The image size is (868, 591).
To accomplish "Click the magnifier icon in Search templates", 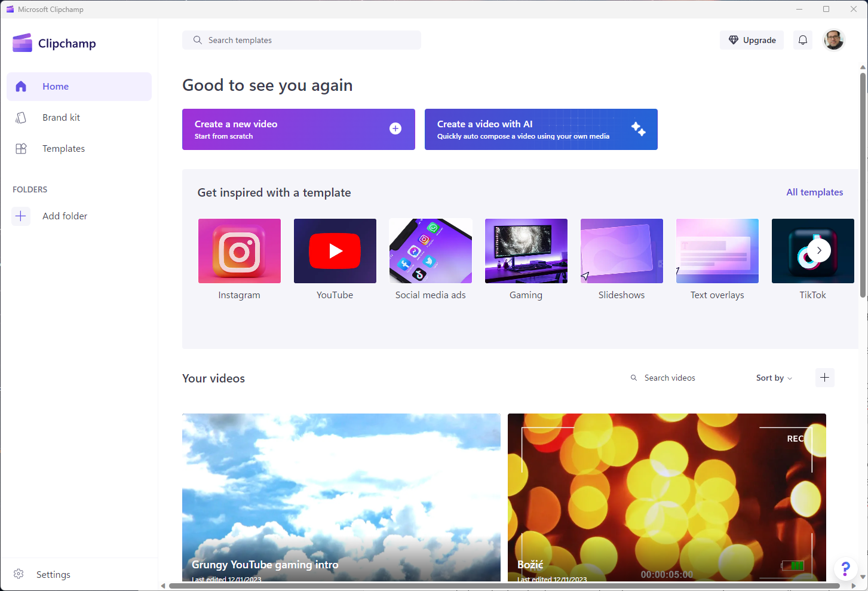I will pyautogui.click(x=198, y=40).
